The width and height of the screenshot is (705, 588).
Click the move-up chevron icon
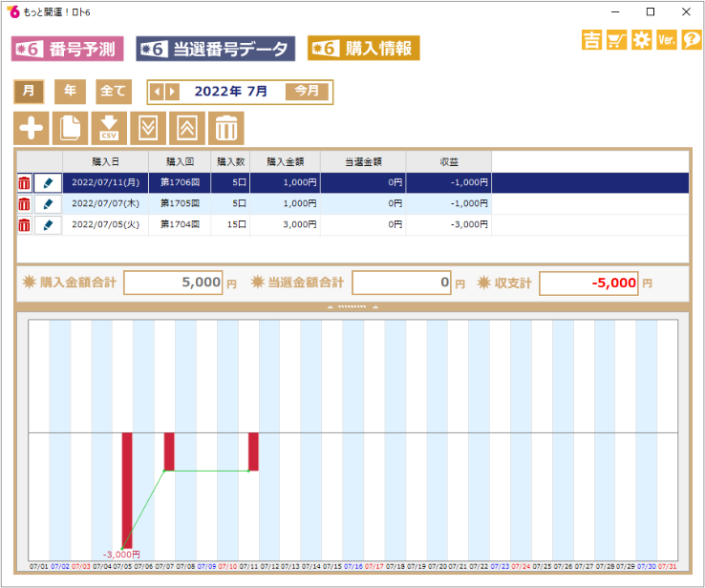click(x=187, y=128)
